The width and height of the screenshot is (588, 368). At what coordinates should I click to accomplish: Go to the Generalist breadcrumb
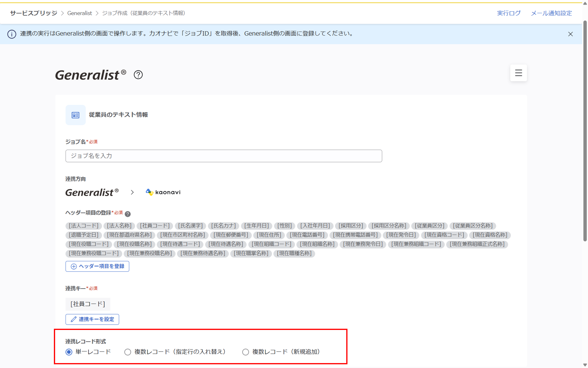pos(80,13)
